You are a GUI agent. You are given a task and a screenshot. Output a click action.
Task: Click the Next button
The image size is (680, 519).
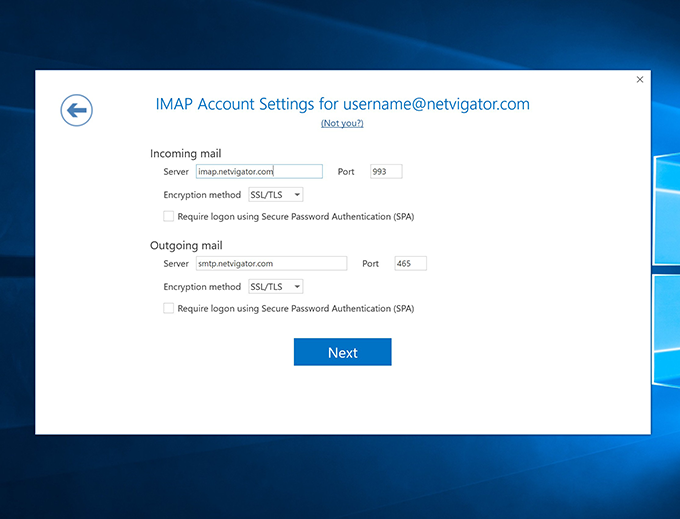[343, 352]
